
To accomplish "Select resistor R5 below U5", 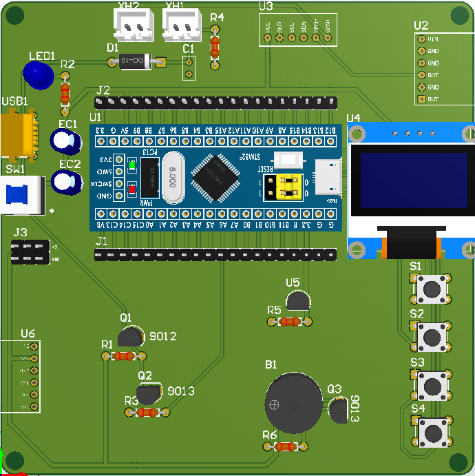I will [290, 322].
